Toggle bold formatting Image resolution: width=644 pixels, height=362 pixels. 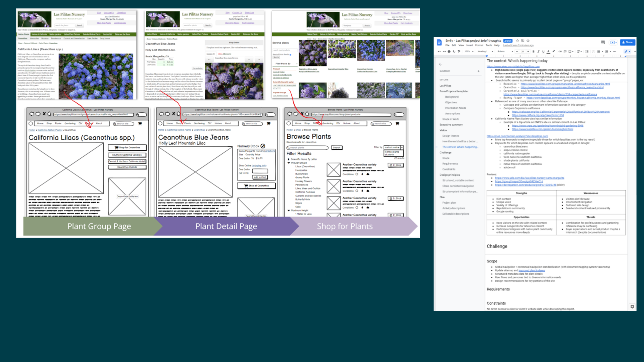tap(534, 51)
